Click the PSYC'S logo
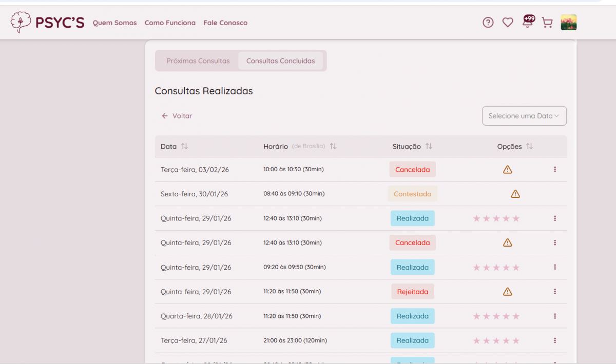 [x=47, y=23]
